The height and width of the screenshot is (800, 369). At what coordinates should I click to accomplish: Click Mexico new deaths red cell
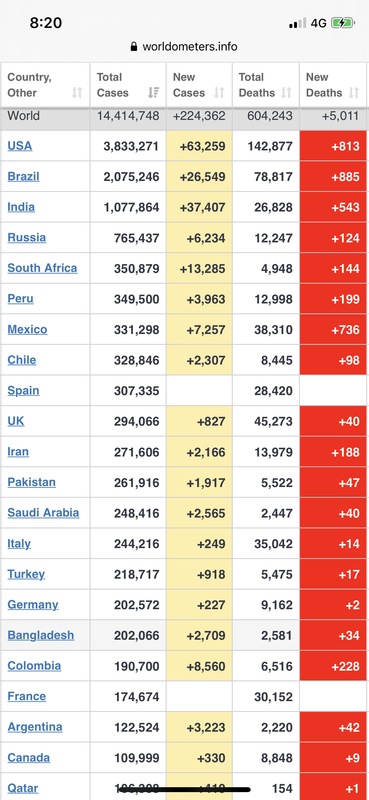[333, 330]
